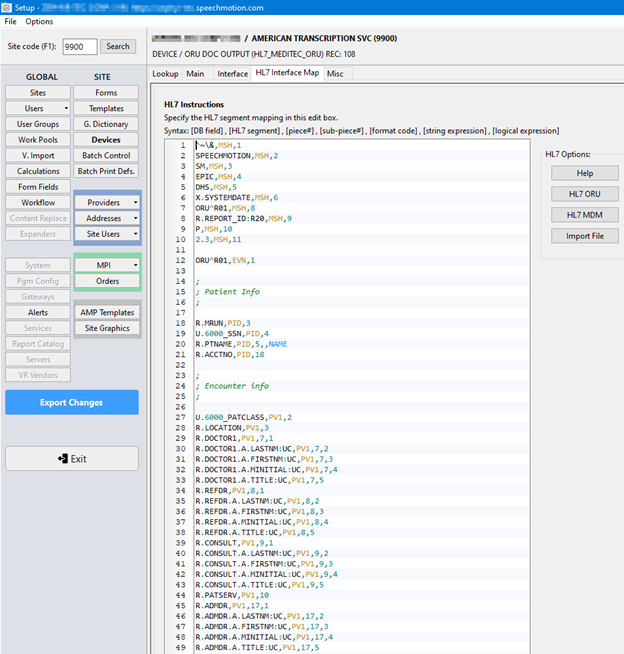Open Form Fields
This screenshot has width=624, height=654.
coord(38,187)
